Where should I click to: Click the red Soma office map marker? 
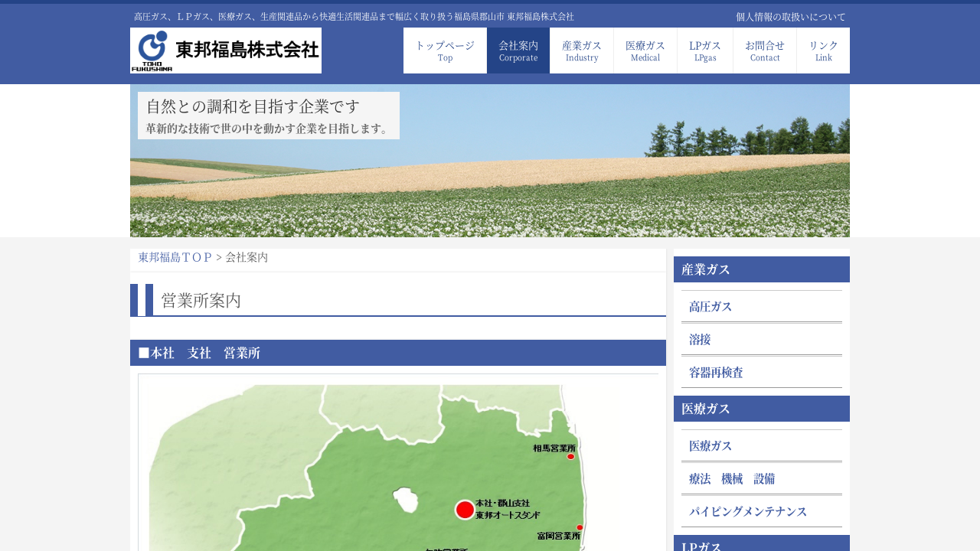click(x=570, y=457)
